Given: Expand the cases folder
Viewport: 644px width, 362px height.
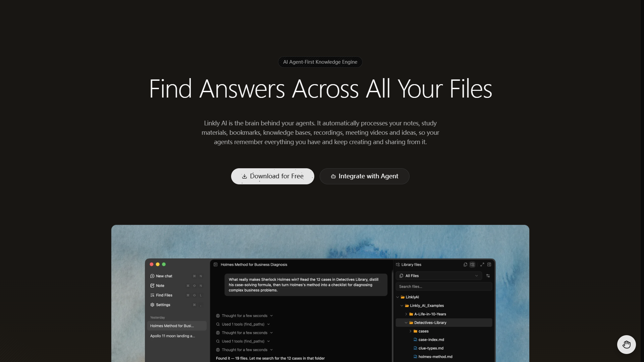Looking at the screenshot, I should coord(411,331).
